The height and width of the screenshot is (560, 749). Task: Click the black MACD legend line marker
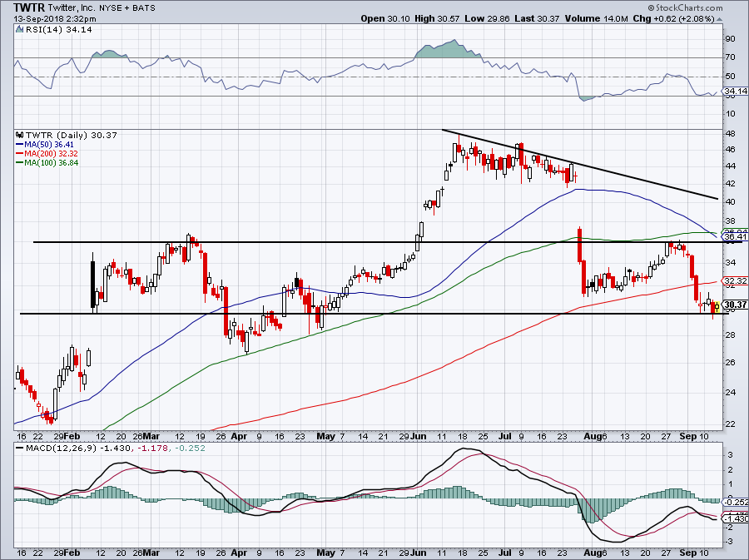[20, 448]
